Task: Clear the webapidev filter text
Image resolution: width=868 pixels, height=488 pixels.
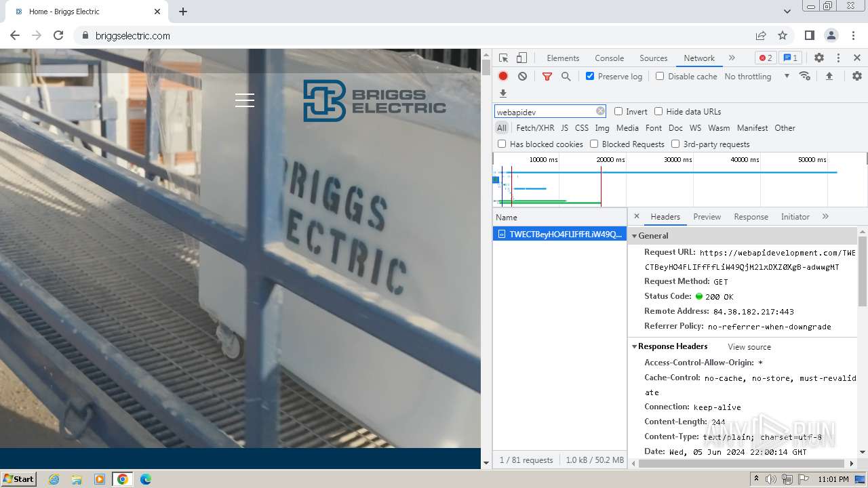Action: pyautogui.click(x=600, y=111)
